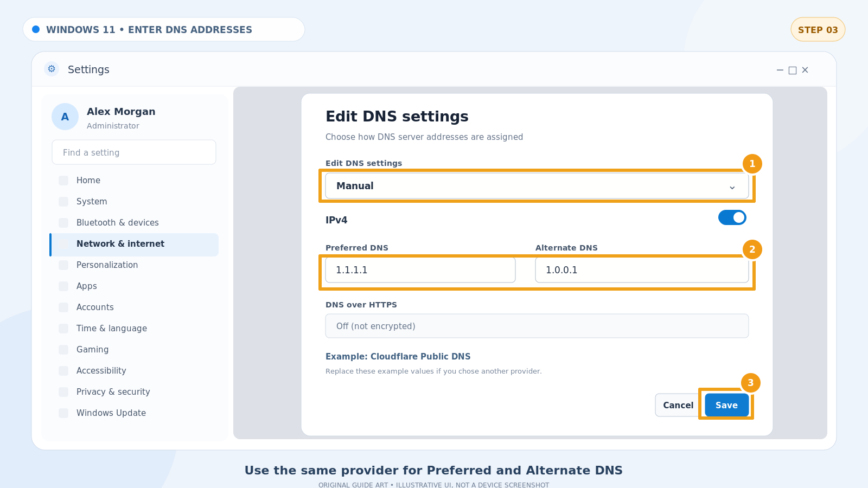868x488 pixels.
Task: Click the Personalization sidebar icon
Action: (x=63, y=265)
